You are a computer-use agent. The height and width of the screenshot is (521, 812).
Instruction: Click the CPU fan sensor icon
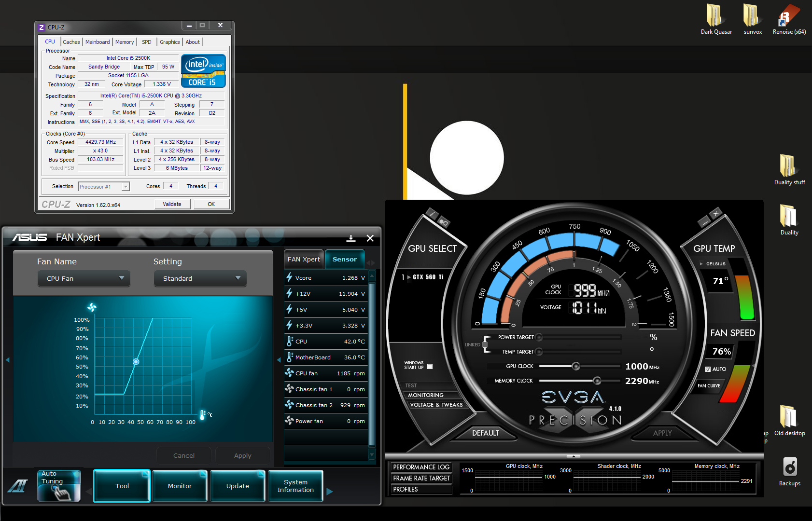pyautogui.click(x=289, y=373)
